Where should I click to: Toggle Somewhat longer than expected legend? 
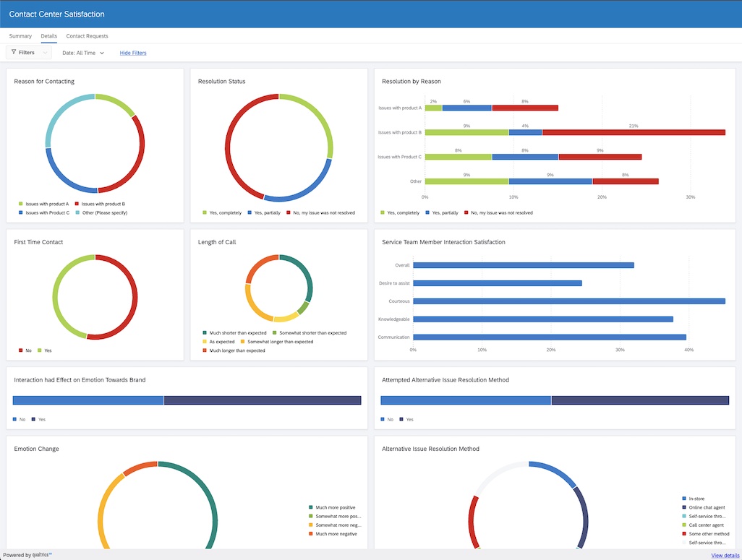tap(277, 342)
